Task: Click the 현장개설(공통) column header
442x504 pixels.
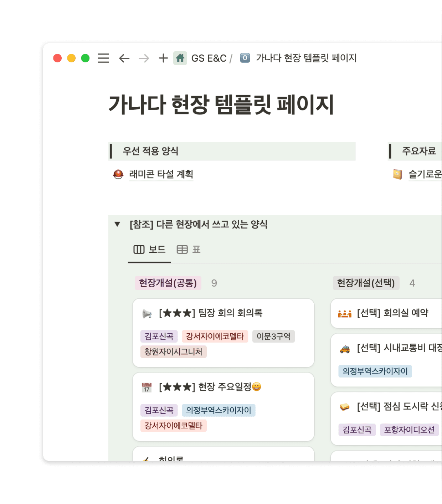Action: click(x=168, y=283)
